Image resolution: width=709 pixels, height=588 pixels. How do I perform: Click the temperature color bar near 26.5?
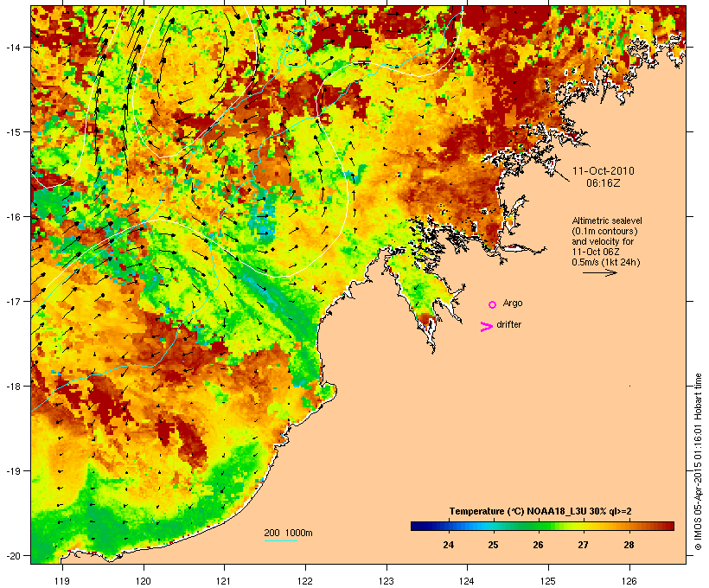(560, 526)
